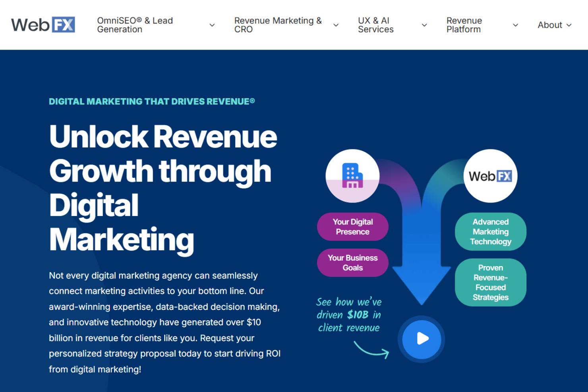Viewport: 588px width, 392px height.
Task: Click the blue building icon circle
Action: pos(352,176)
